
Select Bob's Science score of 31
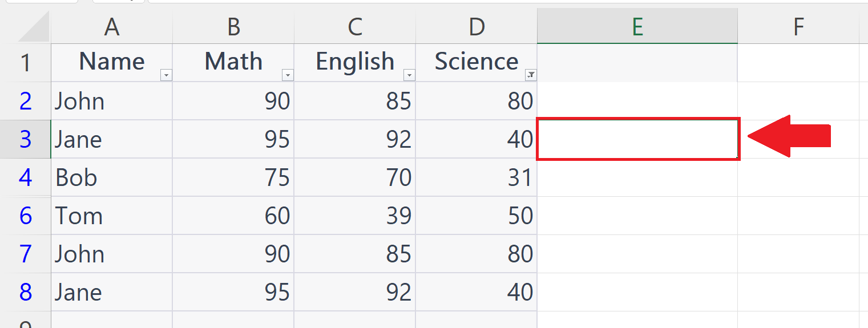[477, 177]
